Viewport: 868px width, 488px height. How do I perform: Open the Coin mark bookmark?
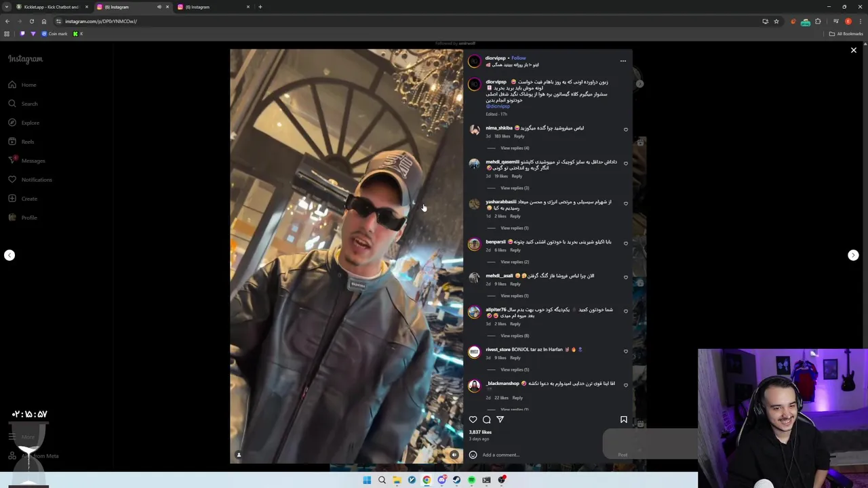(x=55, y=34)
